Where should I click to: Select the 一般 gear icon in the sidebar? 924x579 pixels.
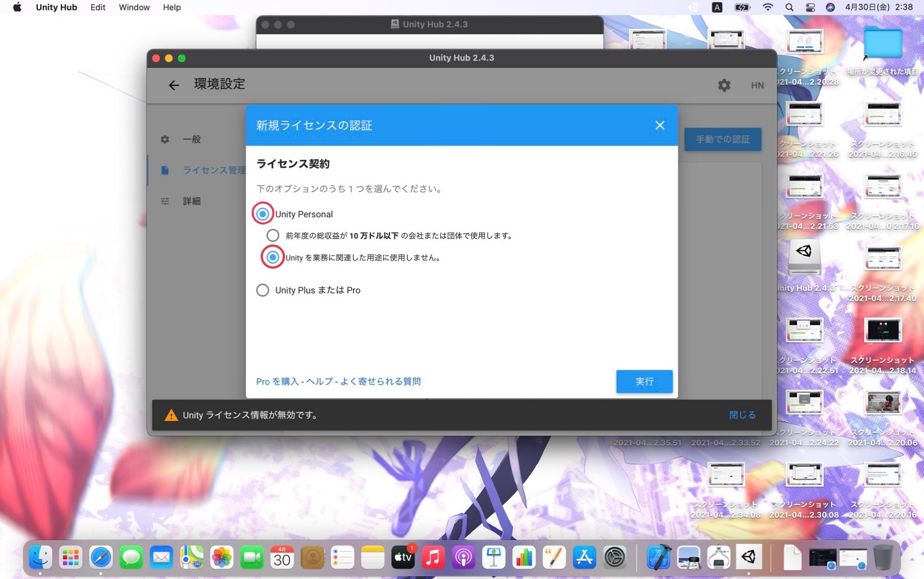click(x=165, y=139)
